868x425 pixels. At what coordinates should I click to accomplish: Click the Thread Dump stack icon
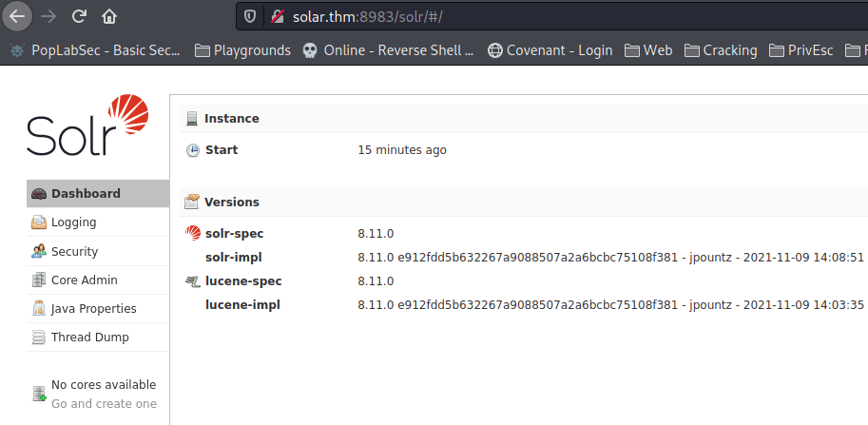coord(39,337)
